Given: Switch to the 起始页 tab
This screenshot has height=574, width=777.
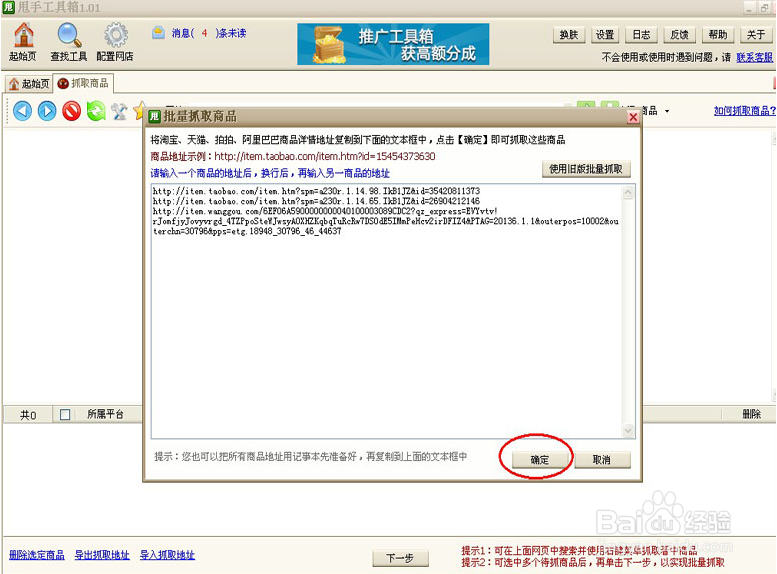Looking at the screenshot, I should click(29, 83).
